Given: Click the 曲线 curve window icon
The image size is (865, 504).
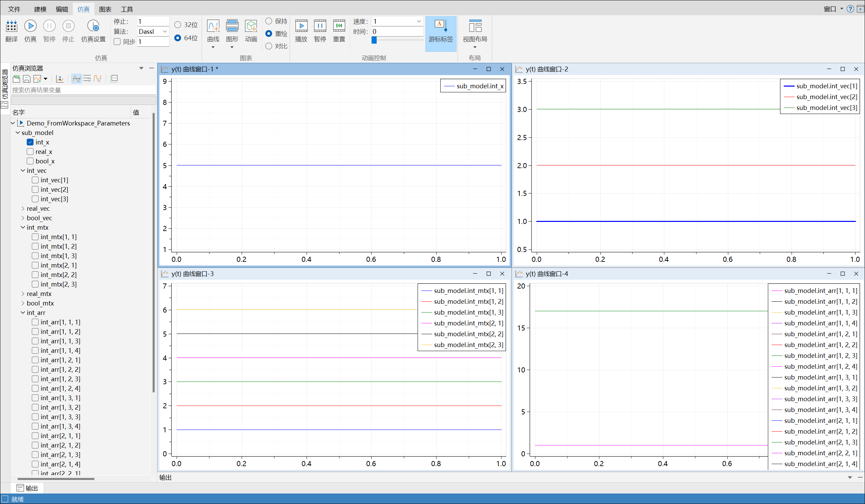Looking at the screenshot, I should 213,26.
